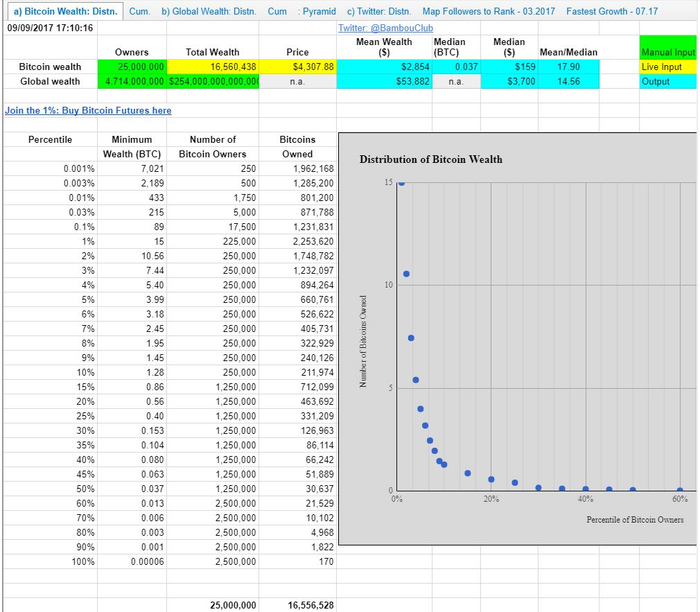The image size is (700, 612).
Task: Click the 'Percentile of Bitcoin Owners' axis label
Action: (x=636, y=519)
